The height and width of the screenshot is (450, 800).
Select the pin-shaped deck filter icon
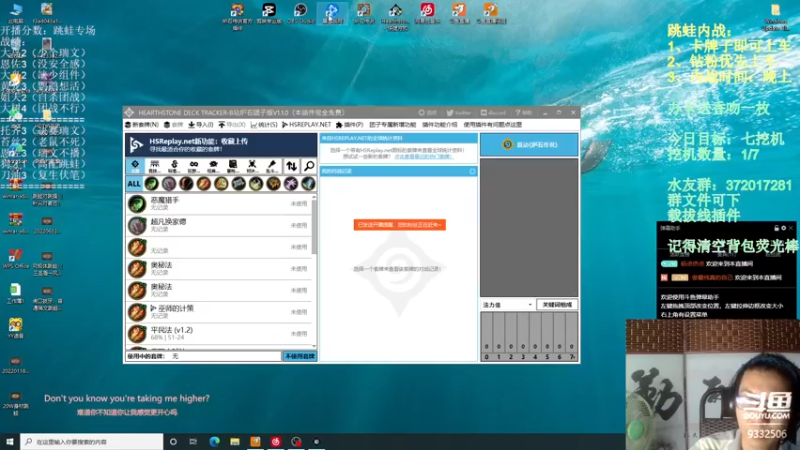tap(271, 166)
